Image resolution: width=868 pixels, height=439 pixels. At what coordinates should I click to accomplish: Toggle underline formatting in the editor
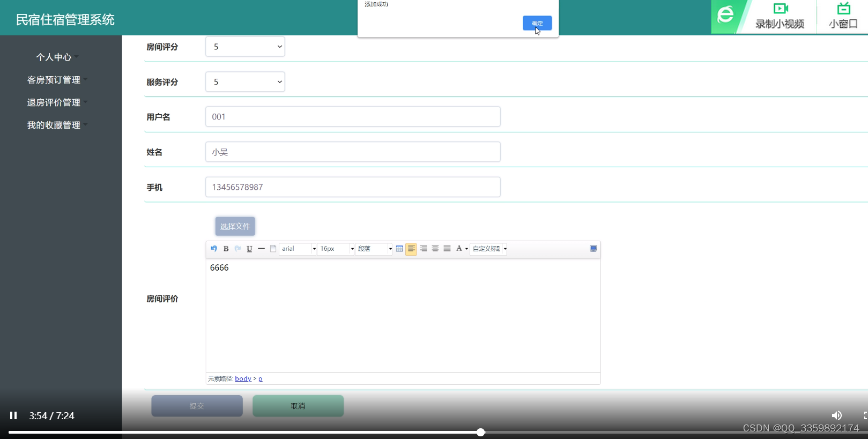[249, 249]
